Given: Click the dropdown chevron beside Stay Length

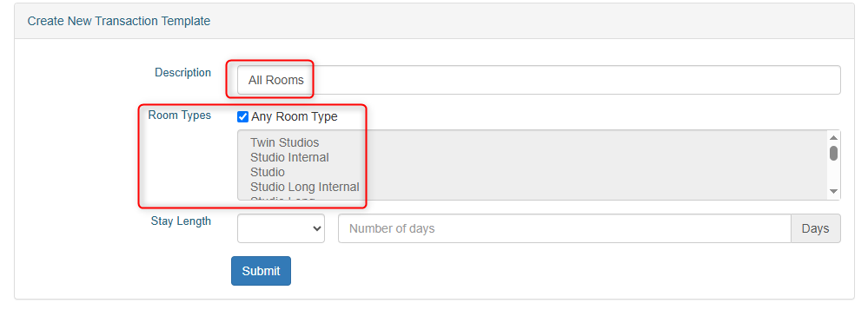Looking at the screenshot, I should [x=316, y=228].
